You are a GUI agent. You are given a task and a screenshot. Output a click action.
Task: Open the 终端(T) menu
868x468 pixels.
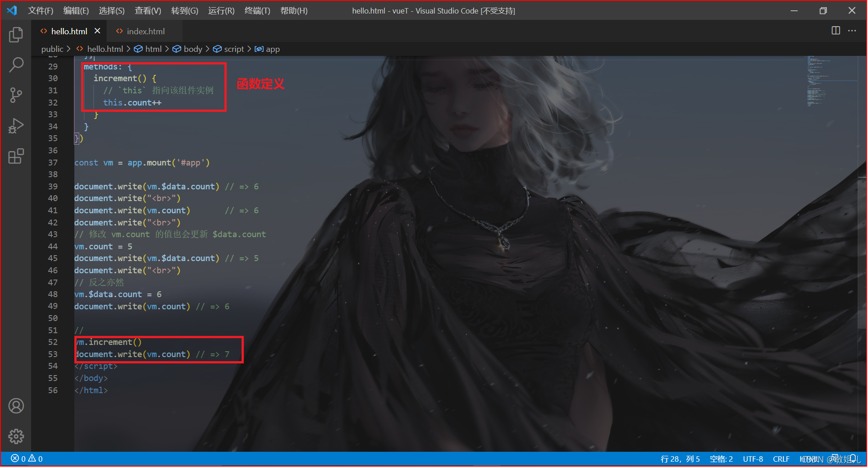tap(257, 10)
